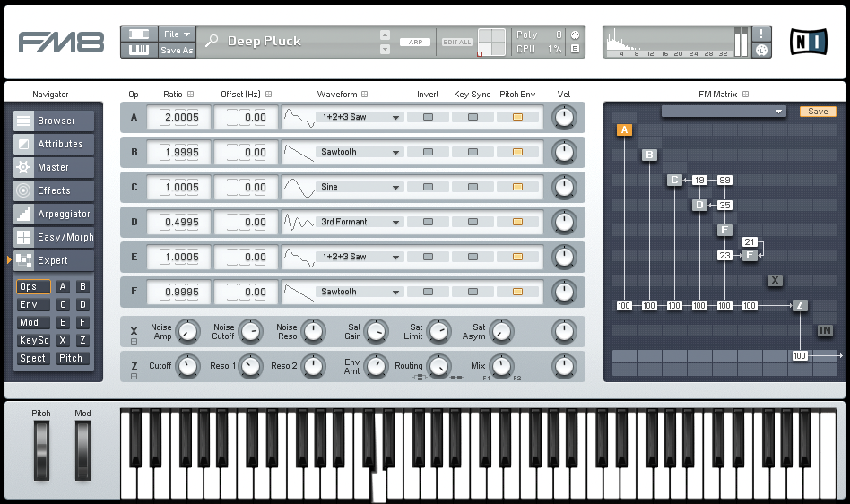Toggle Key Sync for operator B
Image resolution: width=850 pixels, height=504 pixels.
[473, 152]
